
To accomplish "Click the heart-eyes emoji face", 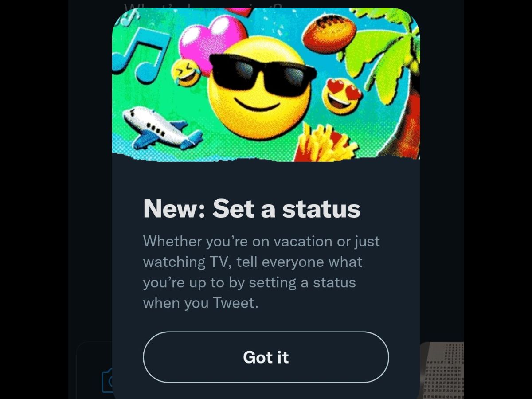I will pos(341,95).
